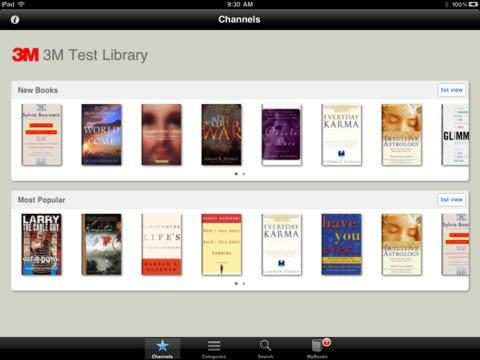Switch to the Categories tab
This screenshot has height=360, width=480.
[214, 349]
